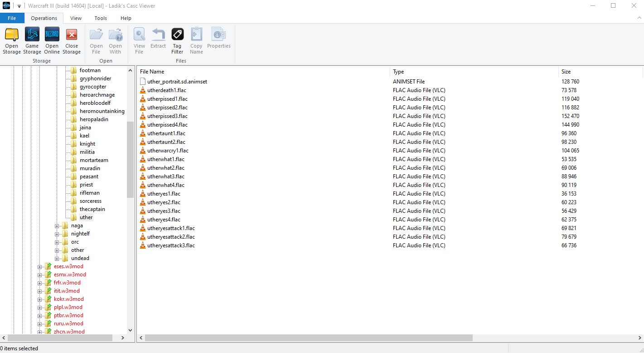
Task: Select the file utheryes4.flac
Action: (x=164, y=220)
